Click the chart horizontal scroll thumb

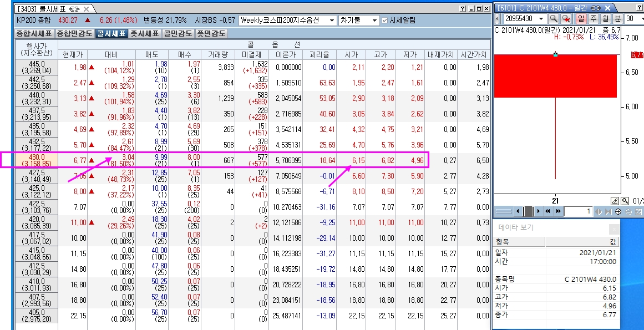pos(528,211)
